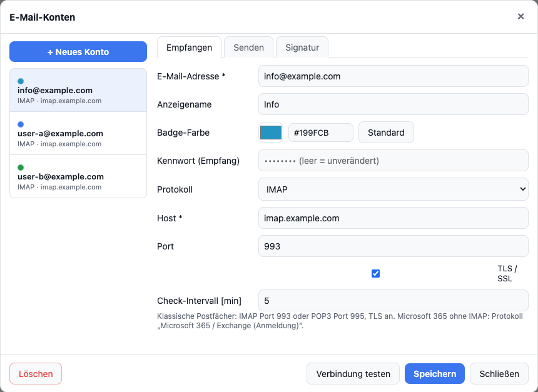Switch to the Empfangen tab
The image size is (538, 392).
(x=189, y=48)
